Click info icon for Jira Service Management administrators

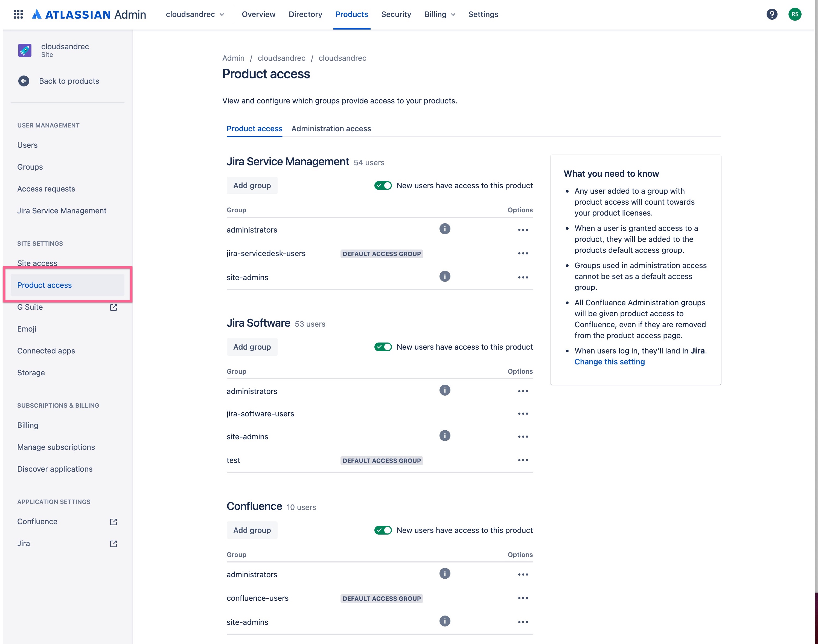445,229
